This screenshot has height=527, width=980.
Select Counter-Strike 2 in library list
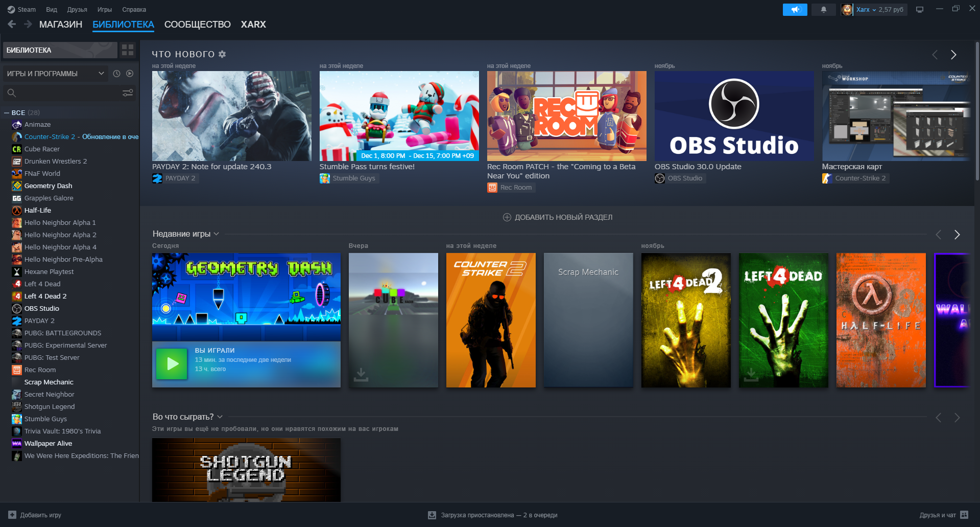[75, 137]
